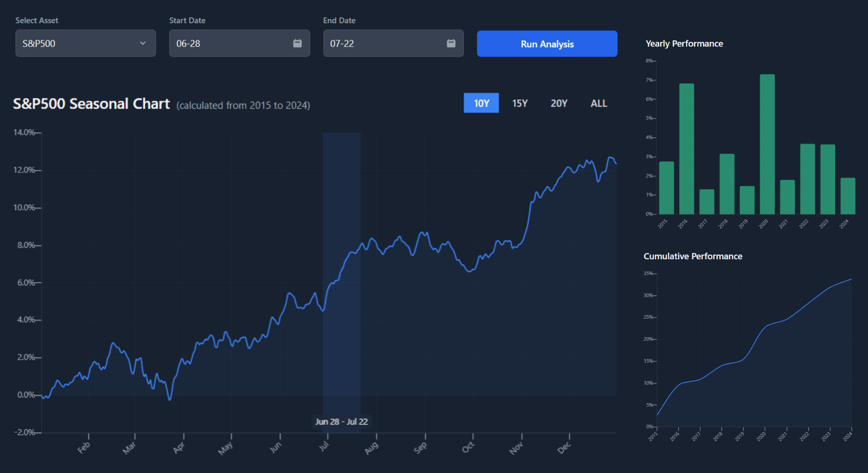Click the Aug month label on x-axis

(x=371, y=447)
